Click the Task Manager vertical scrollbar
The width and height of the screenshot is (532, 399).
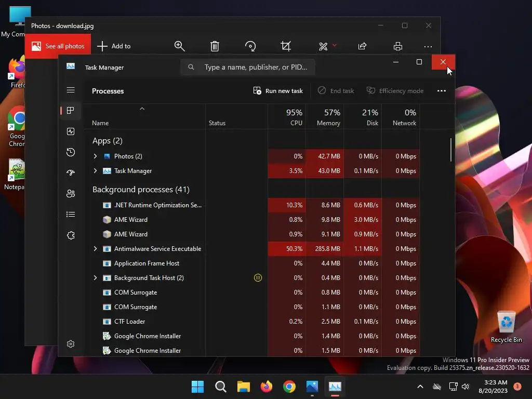click(450, 150)
